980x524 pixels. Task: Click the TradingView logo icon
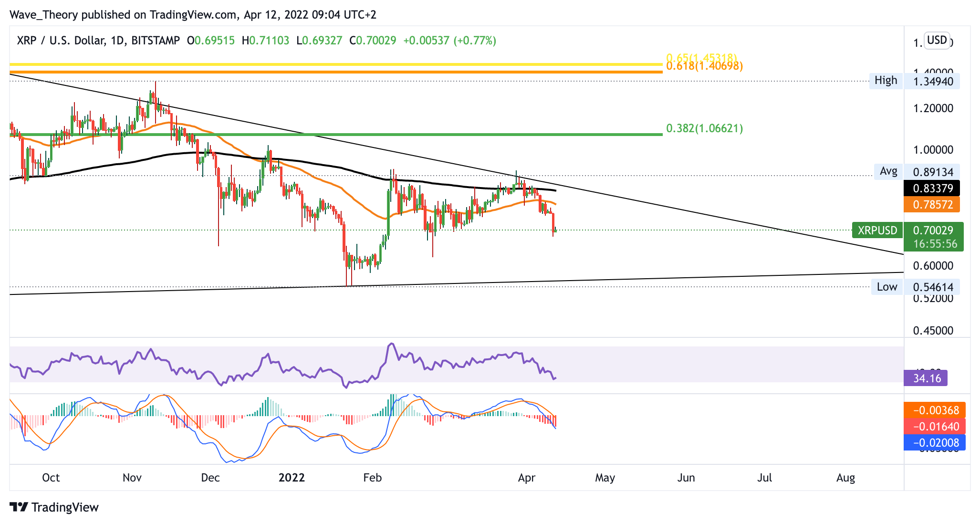point(19,507)
